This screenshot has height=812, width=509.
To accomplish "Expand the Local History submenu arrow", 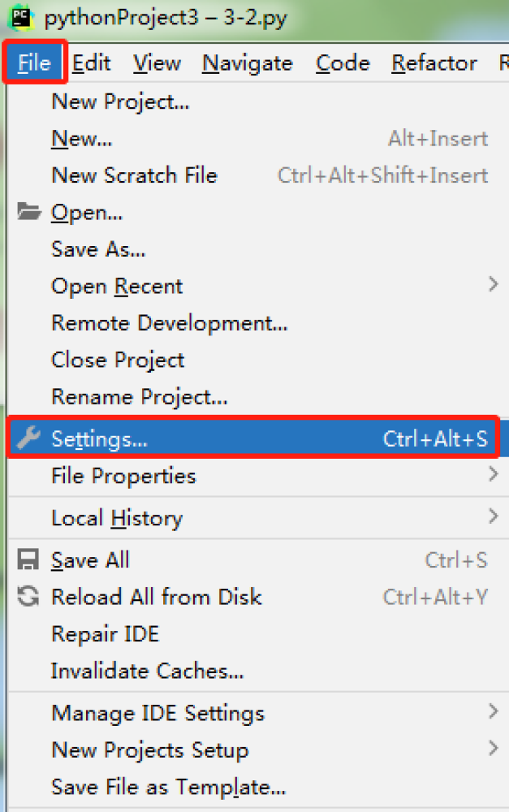I will click(x=493, y=516).
